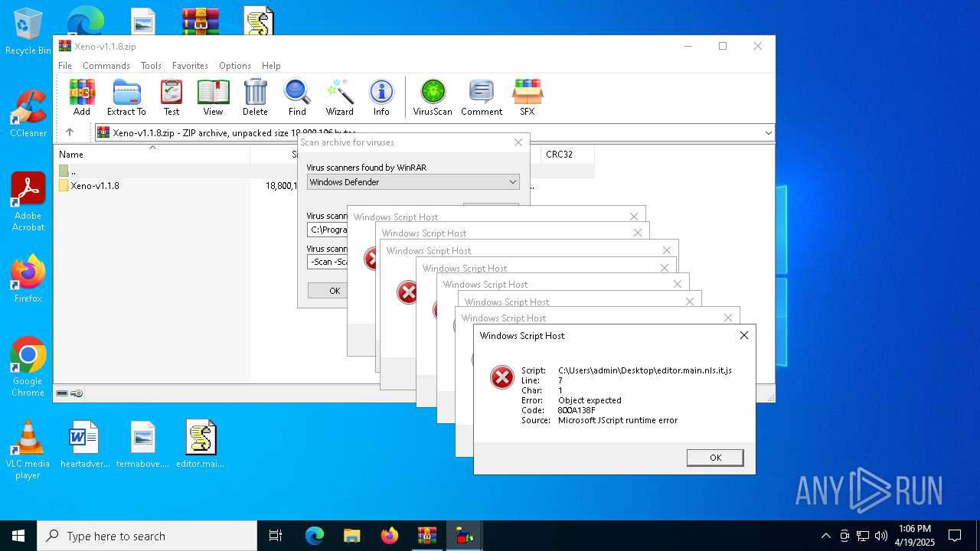Select the CCleaner desktop shortcut

(28, 113)
